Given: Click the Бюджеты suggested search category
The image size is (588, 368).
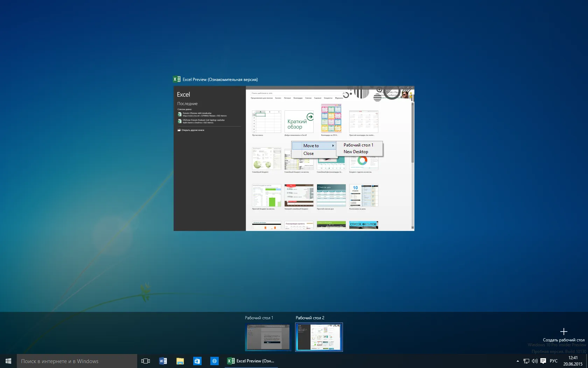Looking at the screenshot, I should tap(328, 98).
